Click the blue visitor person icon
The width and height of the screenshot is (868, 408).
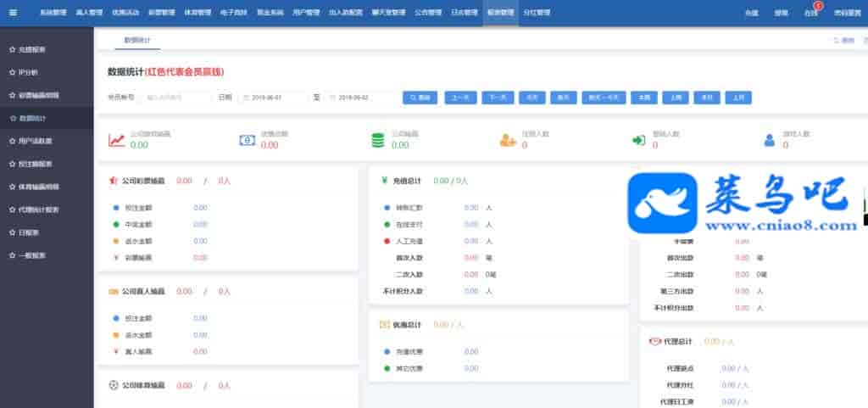coord(770,140)
